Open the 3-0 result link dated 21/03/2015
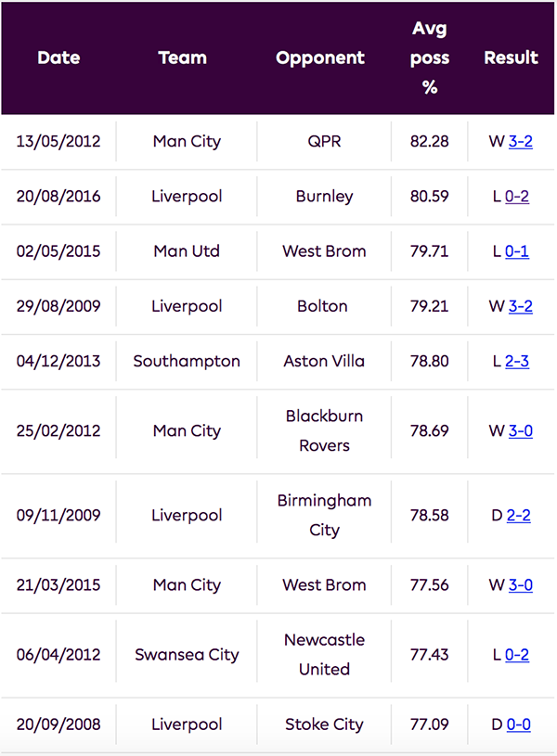 [x=521, y=585]
